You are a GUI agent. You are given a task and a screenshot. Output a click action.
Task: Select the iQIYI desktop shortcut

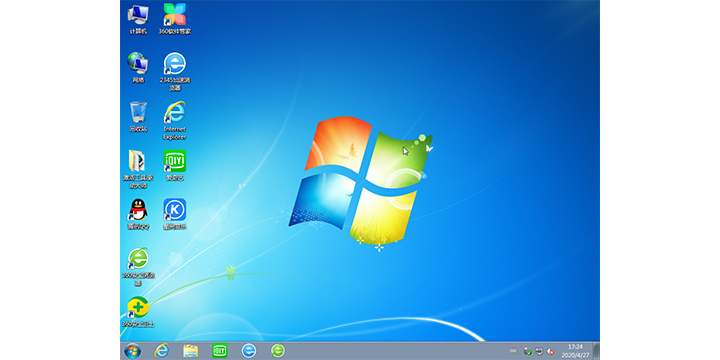[175, 165]
